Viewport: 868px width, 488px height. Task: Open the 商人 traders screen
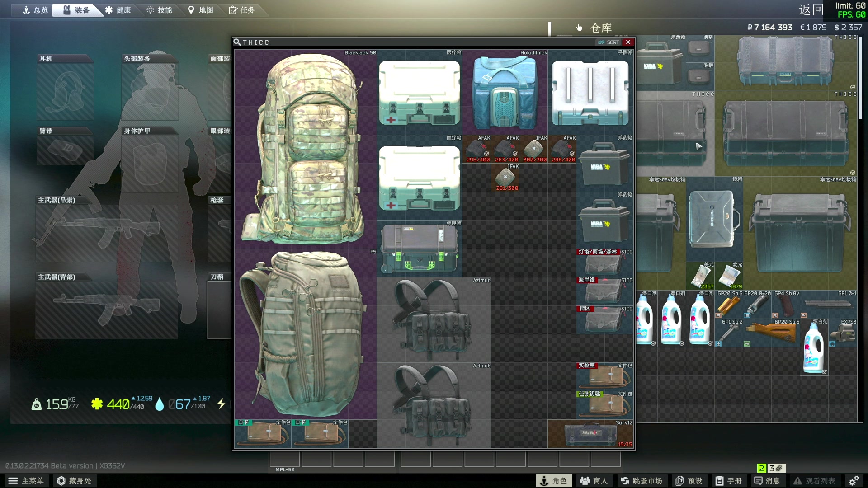coord(594,481)
